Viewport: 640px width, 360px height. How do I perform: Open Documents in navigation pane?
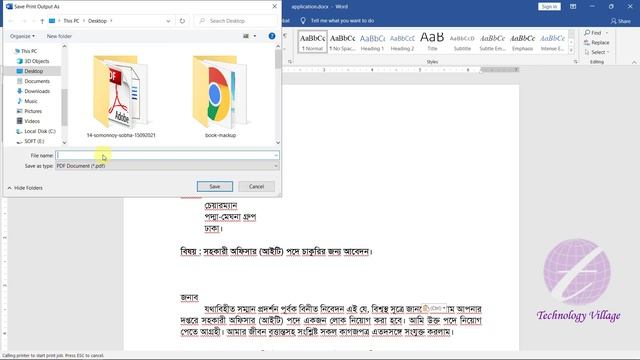(37, 81)
